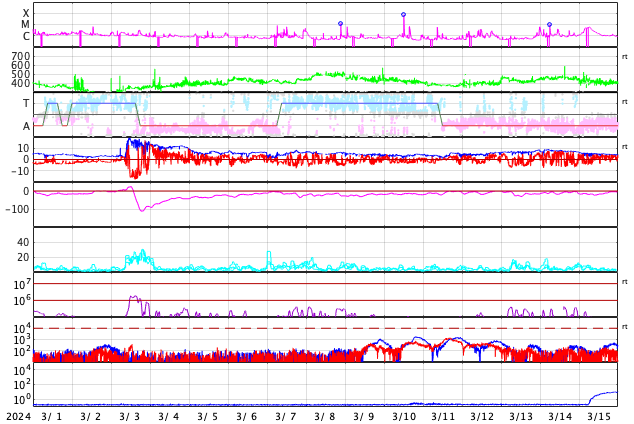This screenshot has height=424, width=634.
Task: Click the 10^4 label beside dashed red line
Action: point(22,328)
